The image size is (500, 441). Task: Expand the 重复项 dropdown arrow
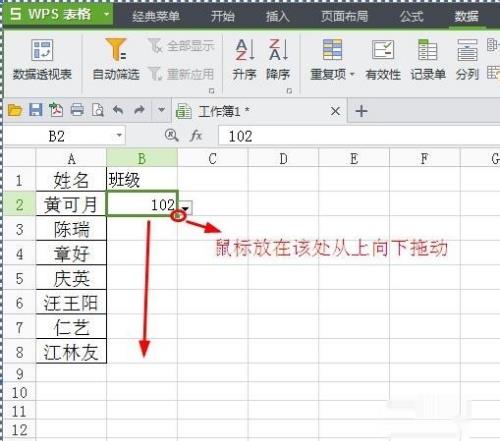[352, 74]
